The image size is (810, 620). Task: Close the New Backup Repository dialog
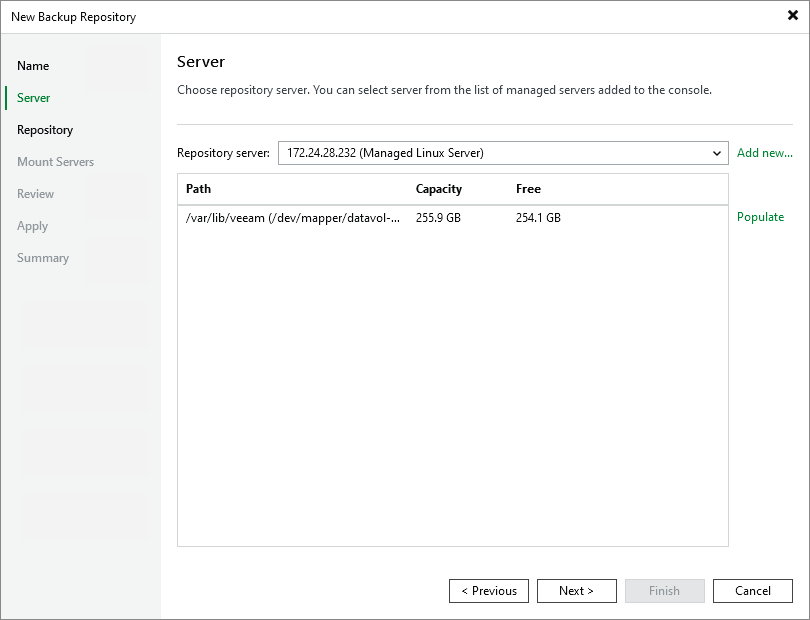[792, 16]
